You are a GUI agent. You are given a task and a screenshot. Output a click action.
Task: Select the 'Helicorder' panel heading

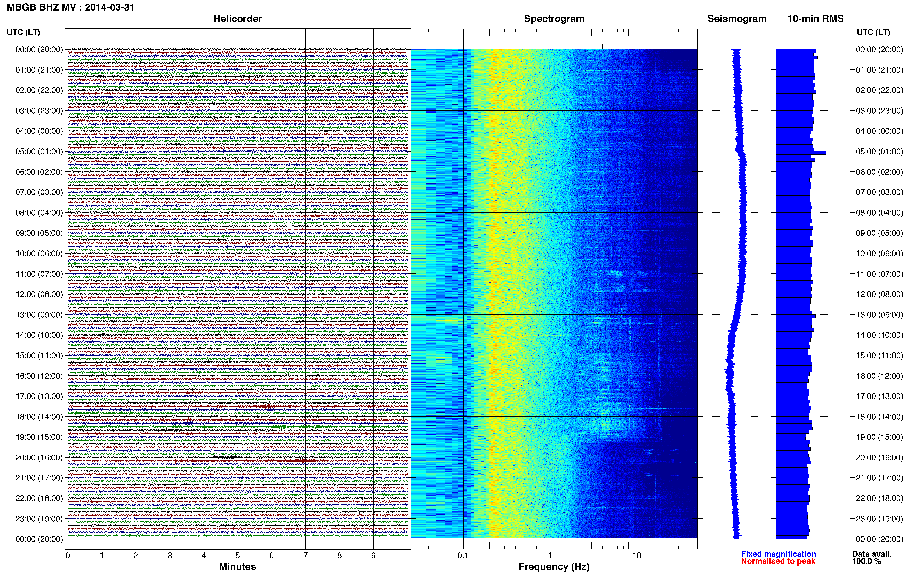237,19
